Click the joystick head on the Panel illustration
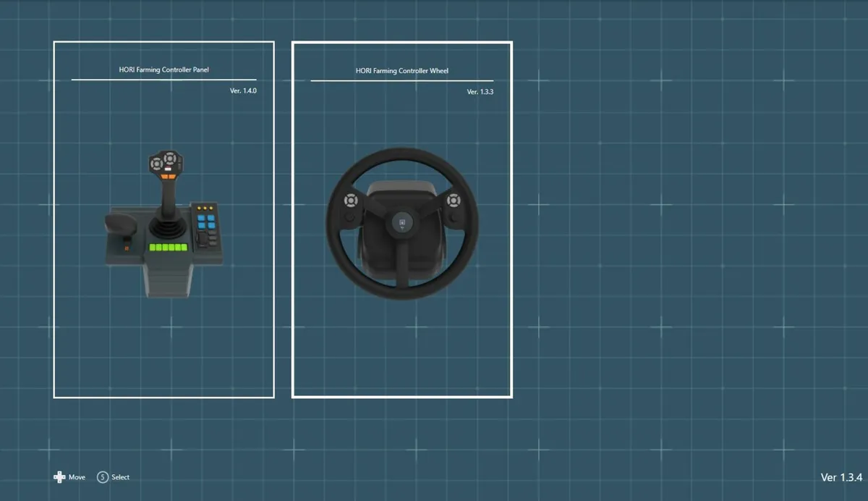The width and height of the screenshot is (868, 501). pyautogui.click(x=165, y=164)
